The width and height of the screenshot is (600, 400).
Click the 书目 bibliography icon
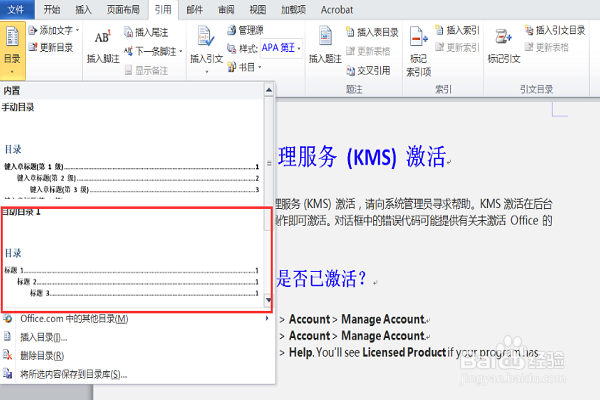click(232, 67)
